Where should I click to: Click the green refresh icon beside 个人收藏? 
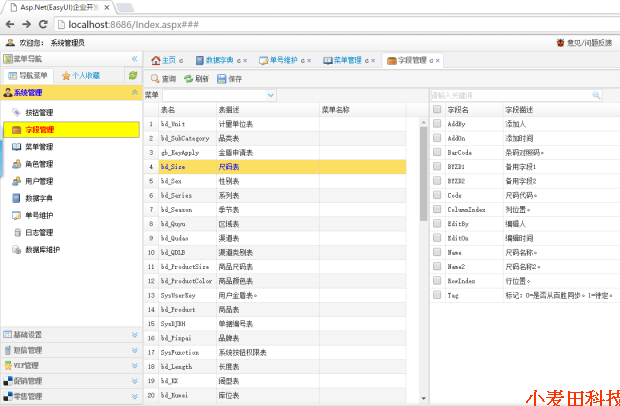pyautogui.click(x=133, y=75)
